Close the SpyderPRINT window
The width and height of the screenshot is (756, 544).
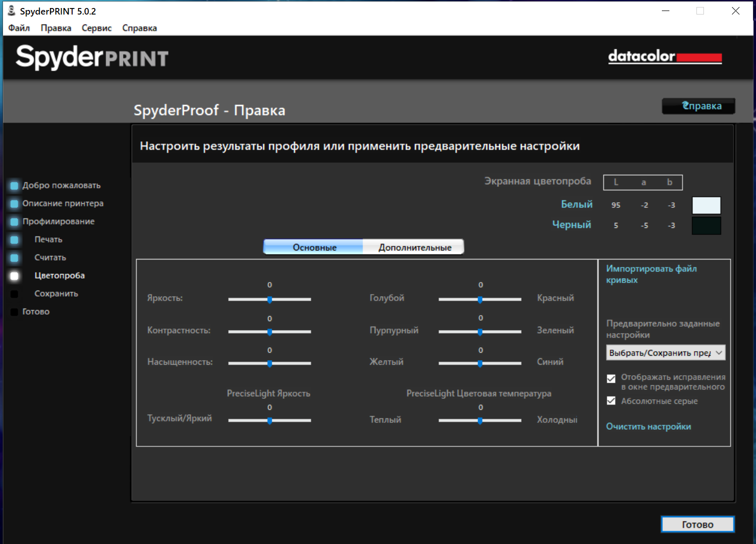click(x=735, y=11)
